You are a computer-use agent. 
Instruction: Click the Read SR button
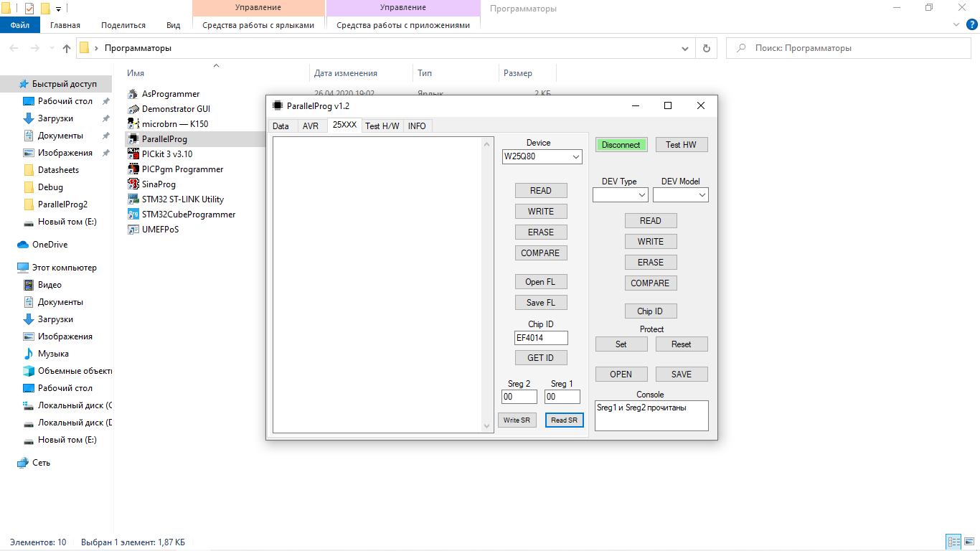pyautogui.click(x=564, y=420)
